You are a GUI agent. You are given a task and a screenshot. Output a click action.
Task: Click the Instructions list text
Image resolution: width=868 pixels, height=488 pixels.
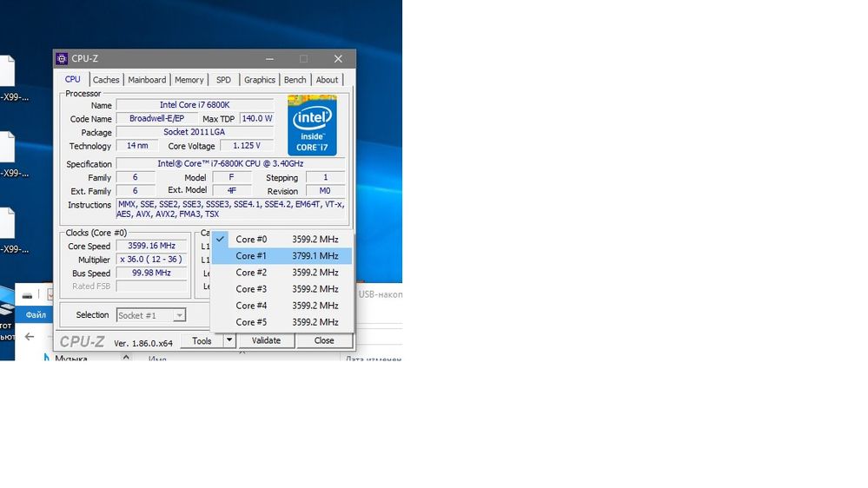click(230, 209)
